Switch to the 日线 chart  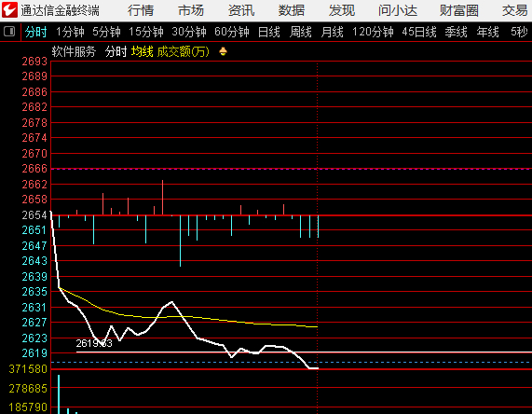(x=269, y=32)
